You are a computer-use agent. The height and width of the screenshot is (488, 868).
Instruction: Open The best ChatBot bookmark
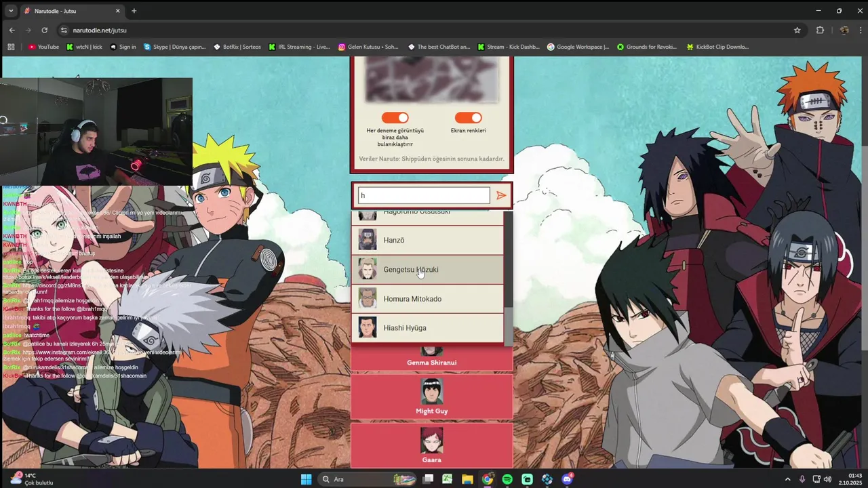(439, 47)
